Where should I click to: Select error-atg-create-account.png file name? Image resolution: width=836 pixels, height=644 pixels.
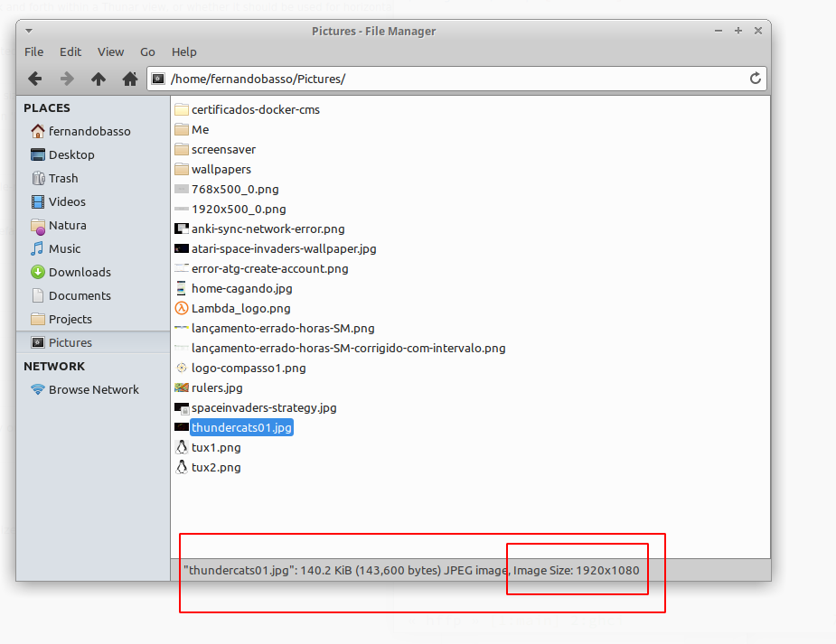coord(270,268)
